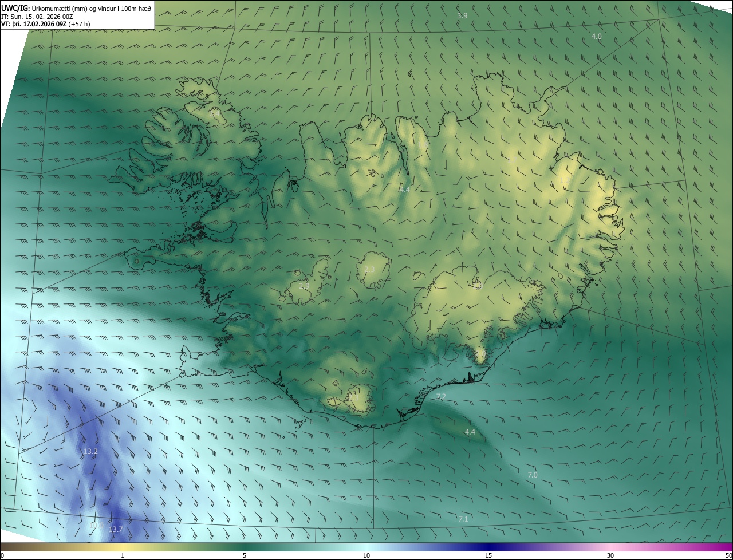Click the 'IT: Sun. 15. 02. 2026 00Z' line
Screen dimensions: 733x560
(x=37, y=17)
